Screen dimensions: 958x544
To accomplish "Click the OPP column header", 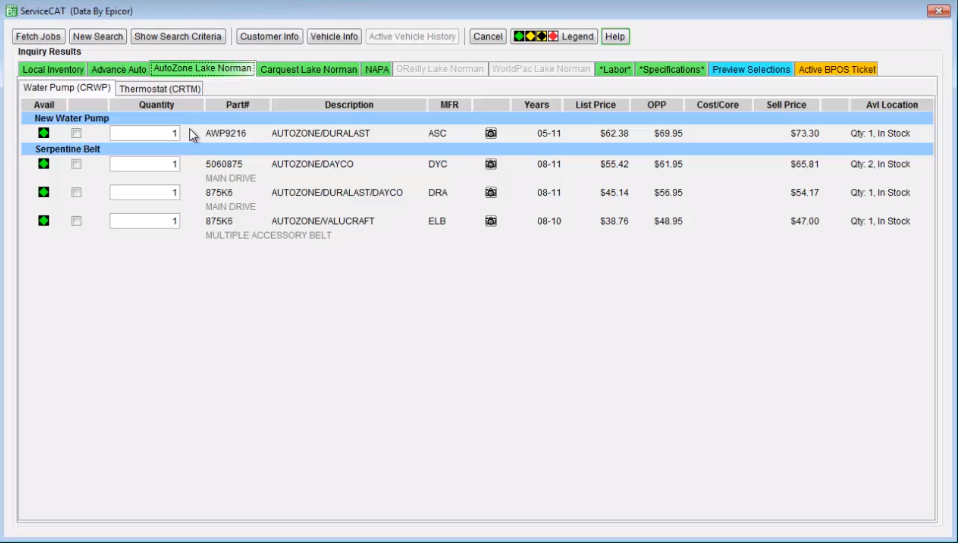I will 657,105.
